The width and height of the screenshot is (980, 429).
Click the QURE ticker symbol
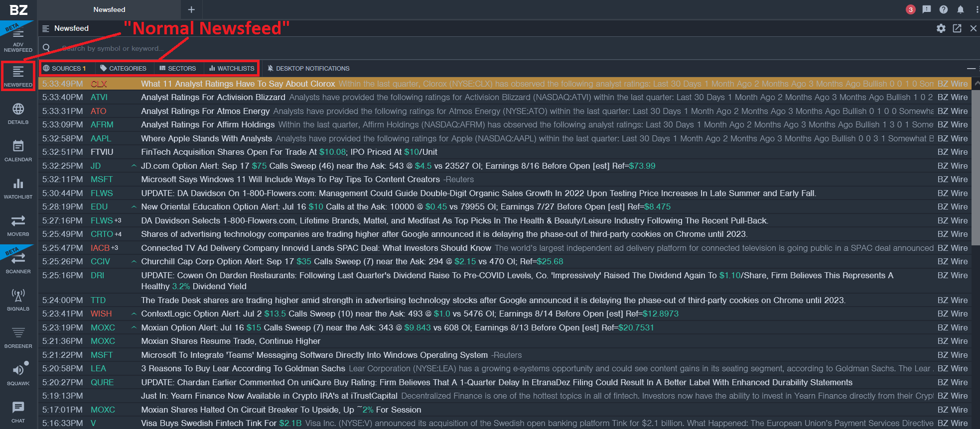tap(102, 382)
